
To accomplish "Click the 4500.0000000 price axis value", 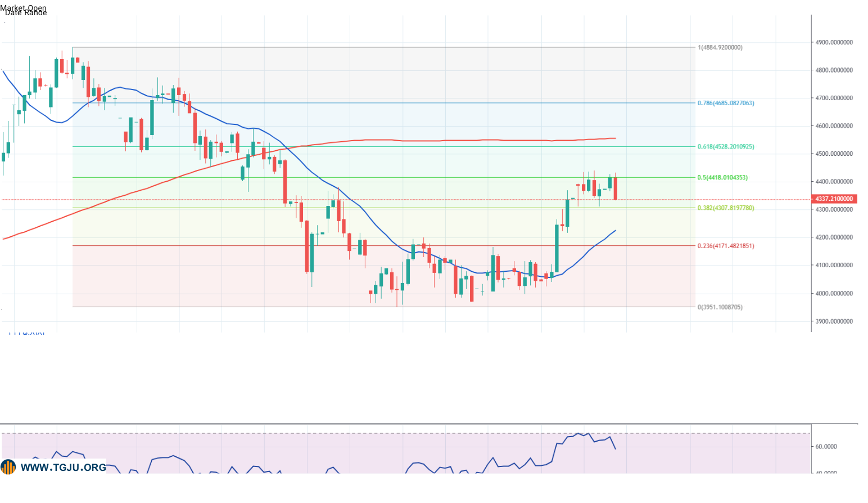I will 834,154.
